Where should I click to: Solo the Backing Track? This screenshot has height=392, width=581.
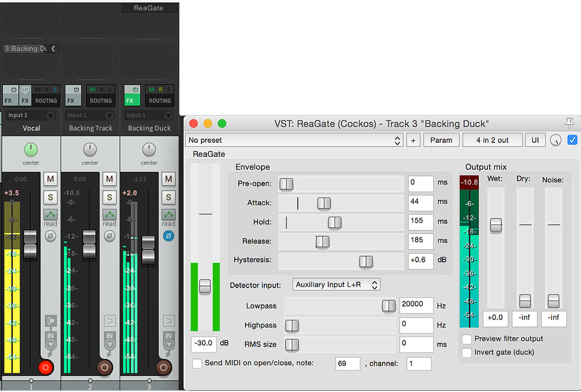pyautogui.click(x=109, y=197)
